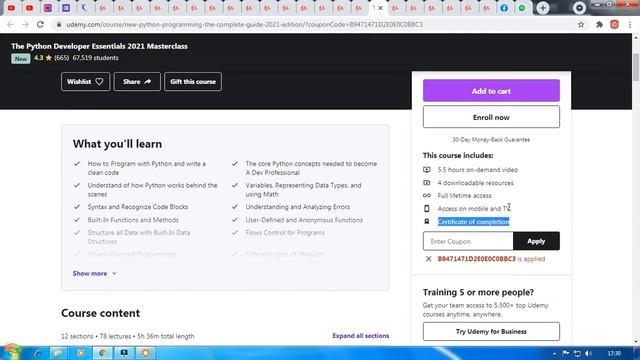
Task: Click the Add to cart button
Action: point(491,91)
